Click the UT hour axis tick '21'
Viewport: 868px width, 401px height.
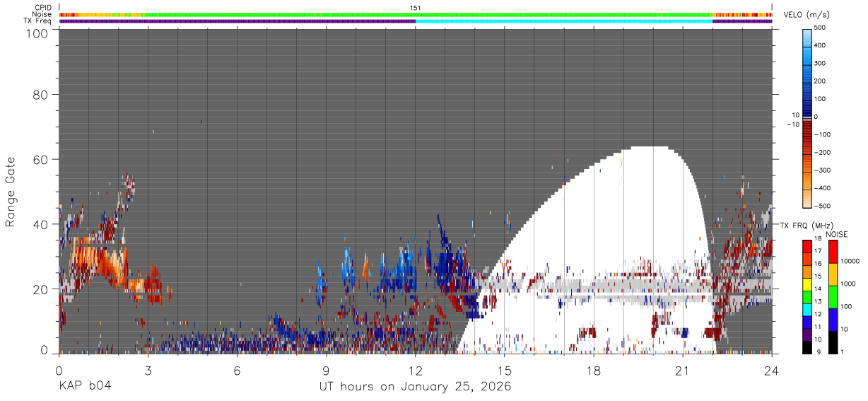[x=683, y=369]
